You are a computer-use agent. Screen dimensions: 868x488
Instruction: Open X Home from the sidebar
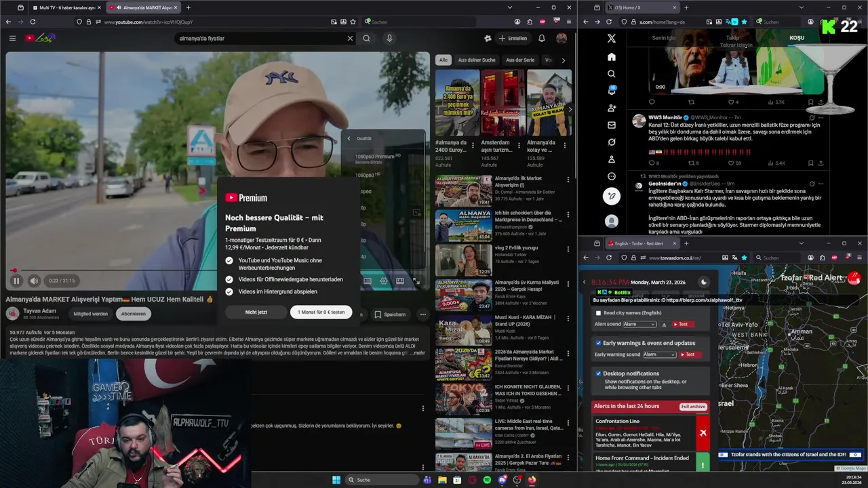coord(612,57)
